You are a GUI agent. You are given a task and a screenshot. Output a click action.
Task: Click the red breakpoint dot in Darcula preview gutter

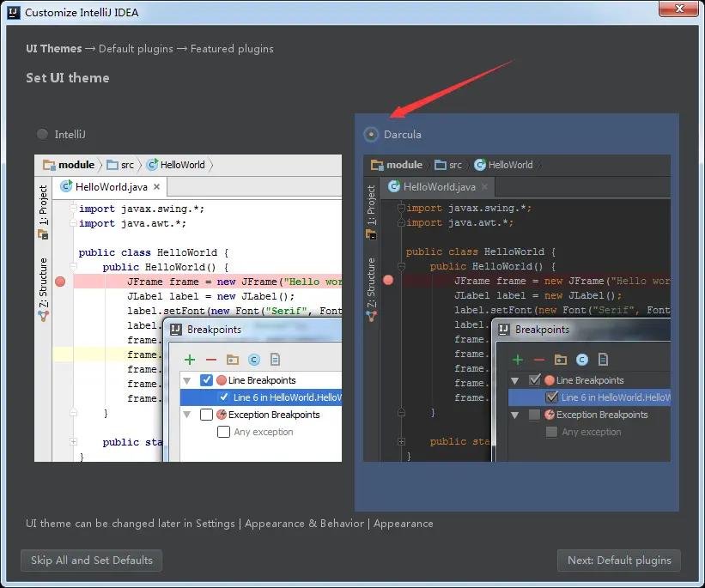388,280
